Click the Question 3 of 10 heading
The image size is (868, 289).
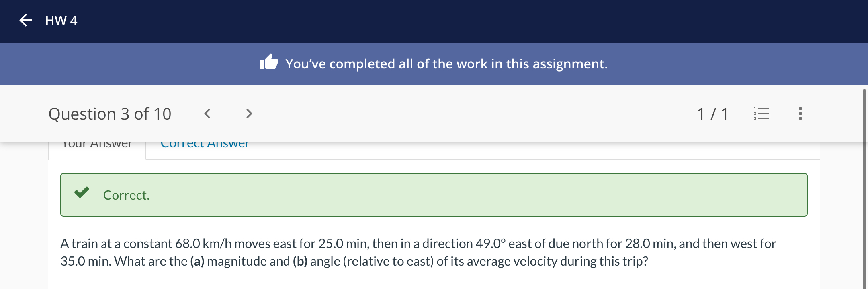(x=110, y=114)
